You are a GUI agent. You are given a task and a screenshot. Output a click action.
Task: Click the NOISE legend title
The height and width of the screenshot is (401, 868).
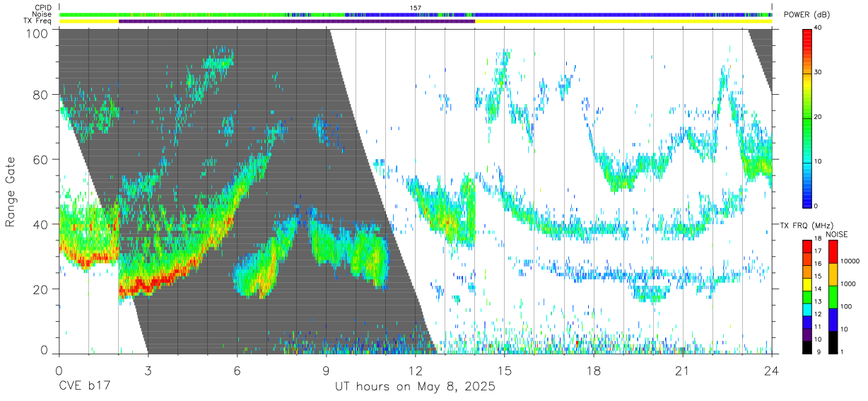836,233
